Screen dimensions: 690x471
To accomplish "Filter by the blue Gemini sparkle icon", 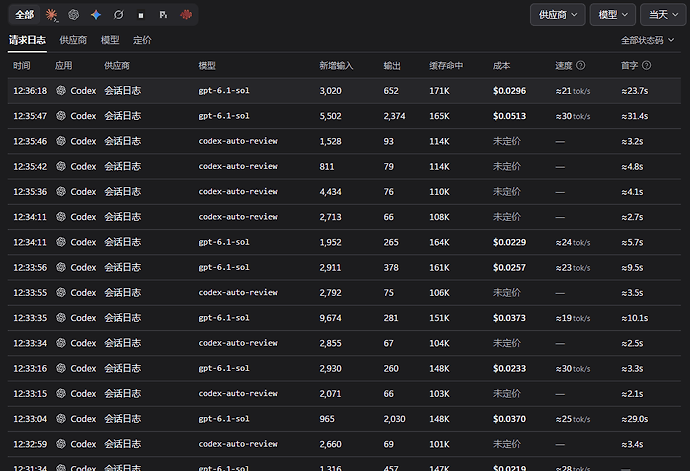I will 96,15.
